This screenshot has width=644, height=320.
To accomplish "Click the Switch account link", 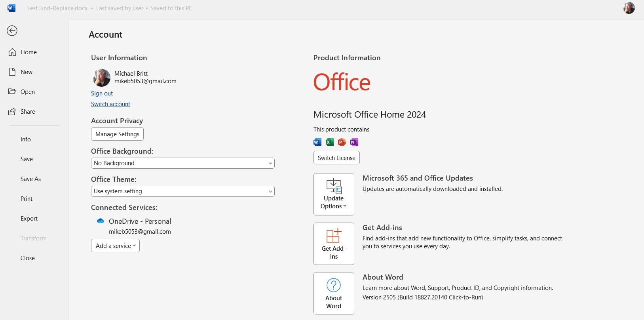I will click(x=110, y=104).
